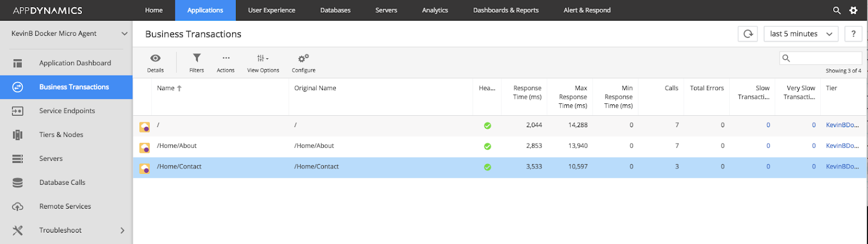This screenshot has height=244, width=868.
Task: Click the AppDynamics logo
Action: pos(48,10)
